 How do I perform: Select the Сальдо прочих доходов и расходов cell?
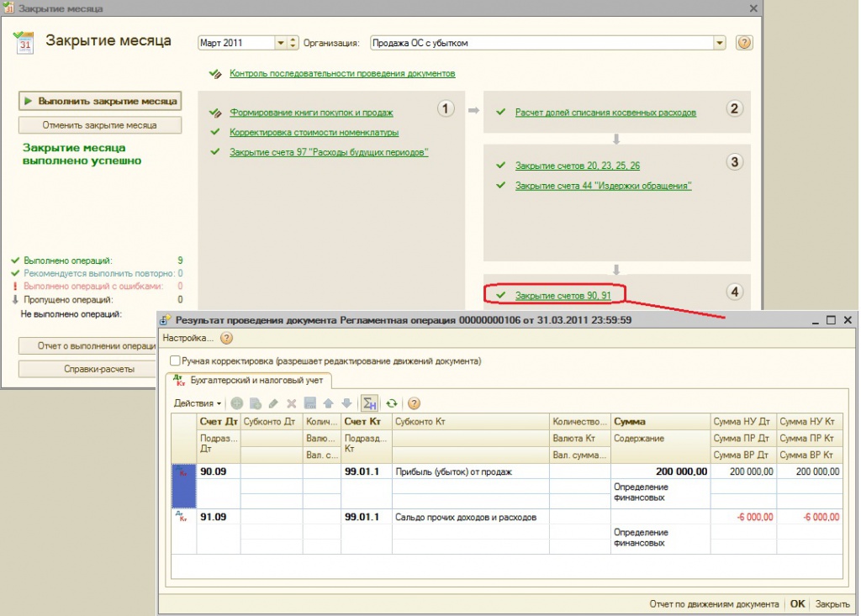[x=471, y=517]
